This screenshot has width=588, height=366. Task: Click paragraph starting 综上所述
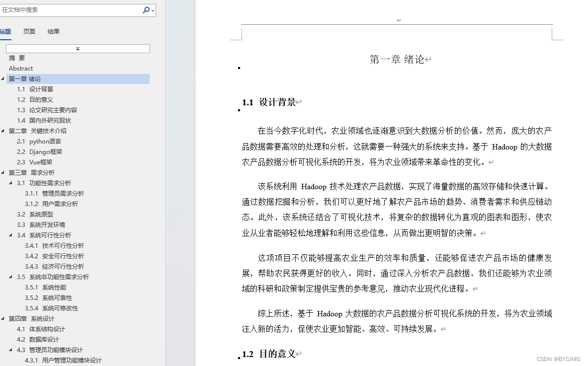(x=397, y=321)
